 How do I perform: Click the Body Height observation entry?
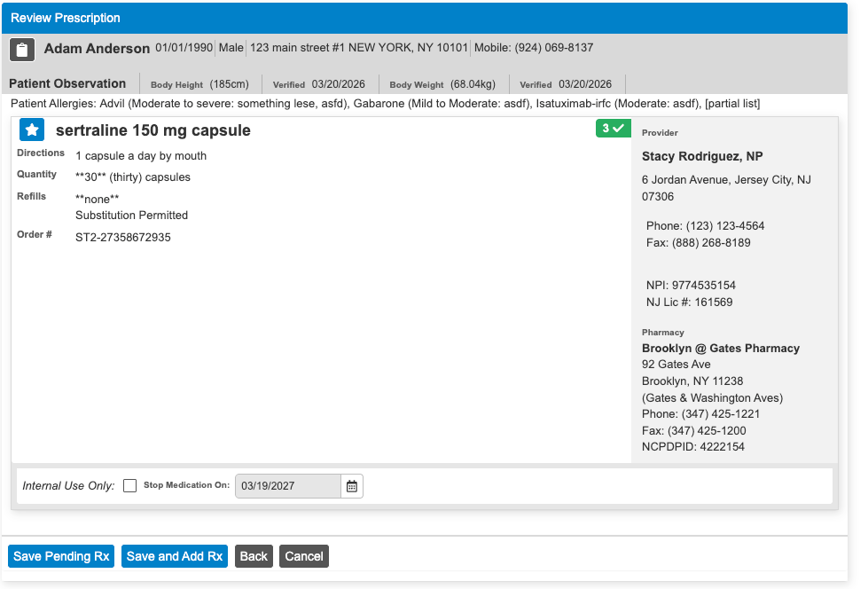[x=199, y=84]
